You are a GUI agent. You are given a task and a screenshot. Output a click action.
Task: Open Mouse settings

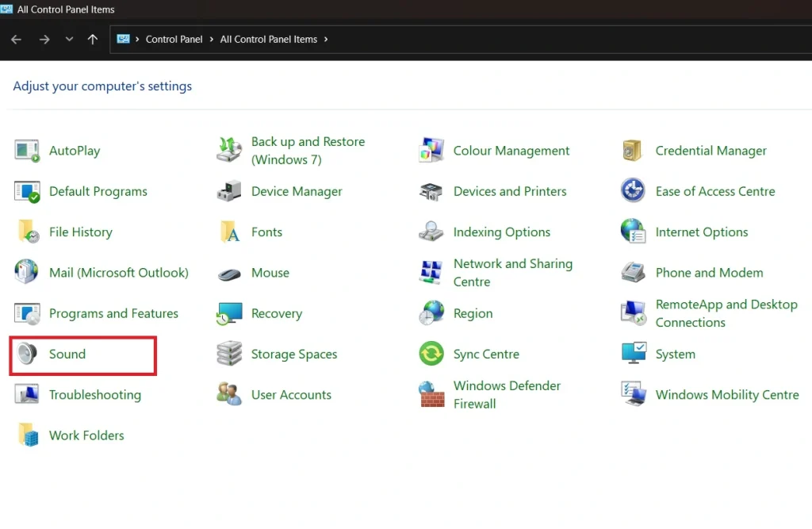270,272
